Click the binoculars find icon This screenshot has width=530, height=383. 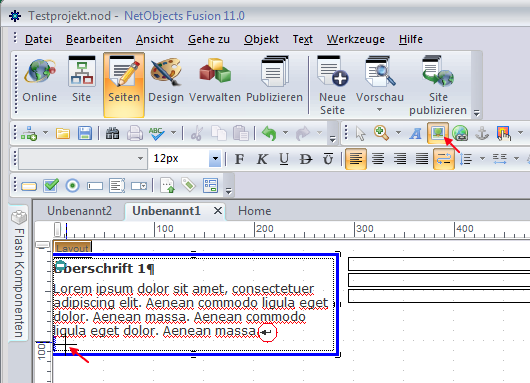click(112, 133)
